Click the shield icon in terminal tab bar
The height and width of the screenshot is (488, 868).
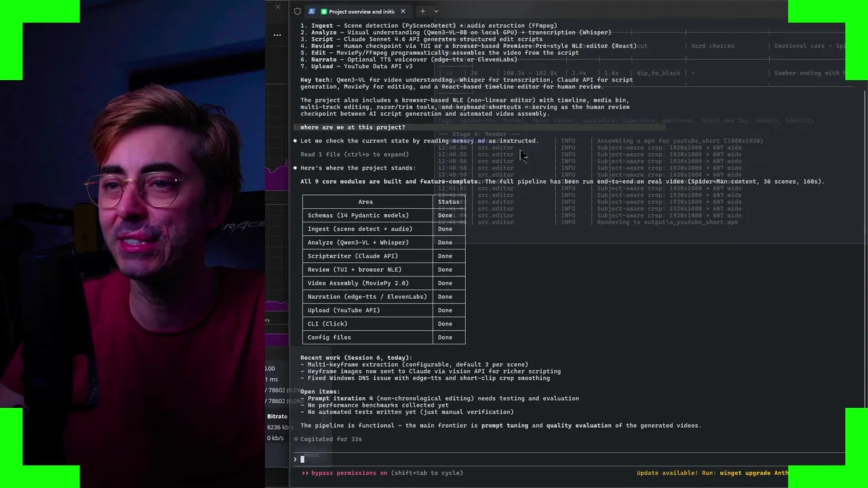click(297, 12)
